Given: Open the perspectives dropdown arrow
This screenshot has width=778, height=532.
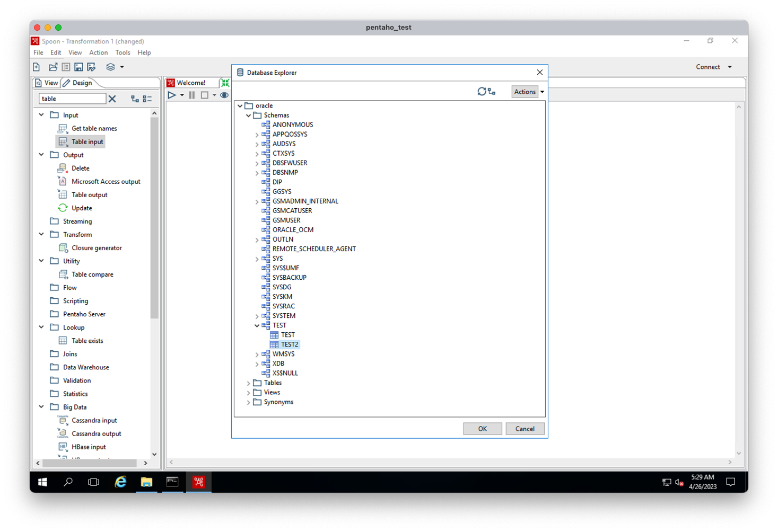Looking at the screenshot, I should coord(122,67).
